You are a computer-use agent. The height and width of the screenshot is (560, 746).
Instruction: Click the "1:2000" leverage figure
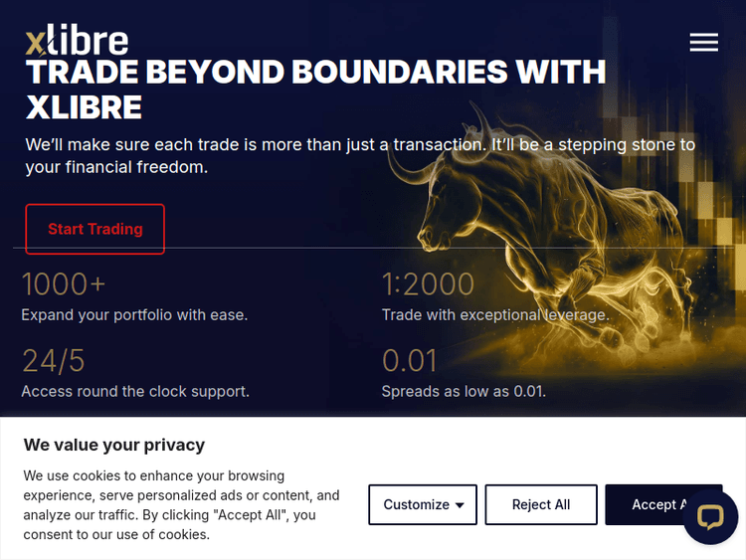(x=428, y=284)
